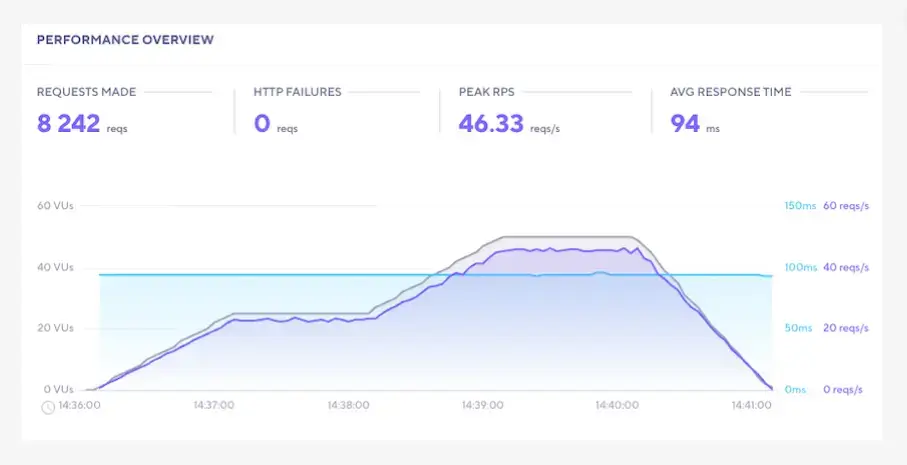Select the PEAK RPS label
The height and width of the screenshot is (465, 907).
(x=486, y=92)
